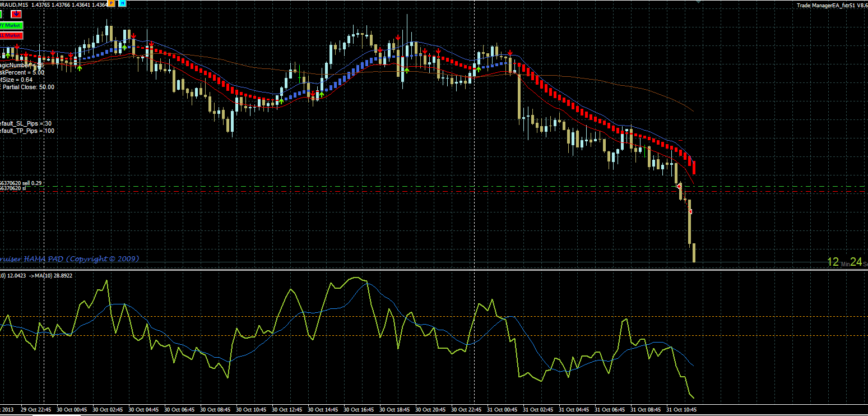
Task: Click the 56370620 sell 0.29 order label
Action: click(21, 183)
